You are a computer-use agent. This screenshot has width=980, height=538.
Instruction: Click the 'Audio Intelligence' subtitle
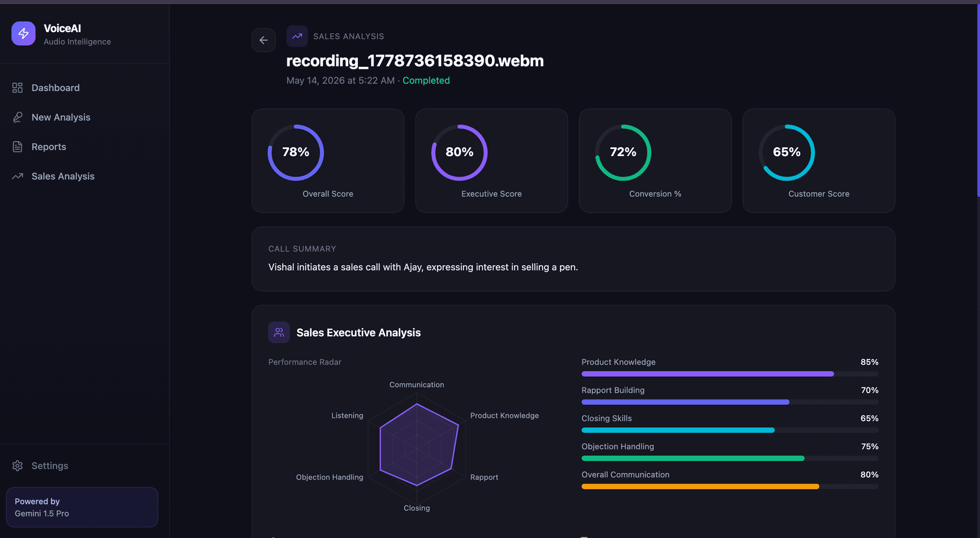pyautogui.click(x=77, y=42)
